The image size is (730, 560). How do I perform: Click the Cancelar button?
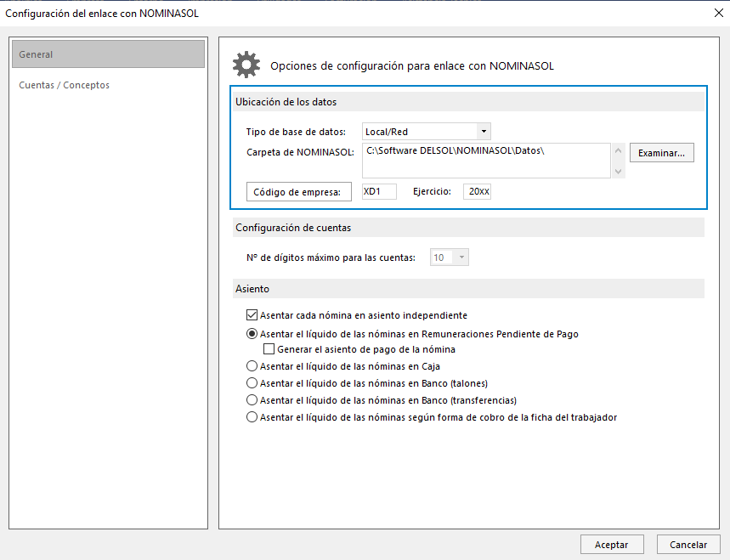[688, 545]
